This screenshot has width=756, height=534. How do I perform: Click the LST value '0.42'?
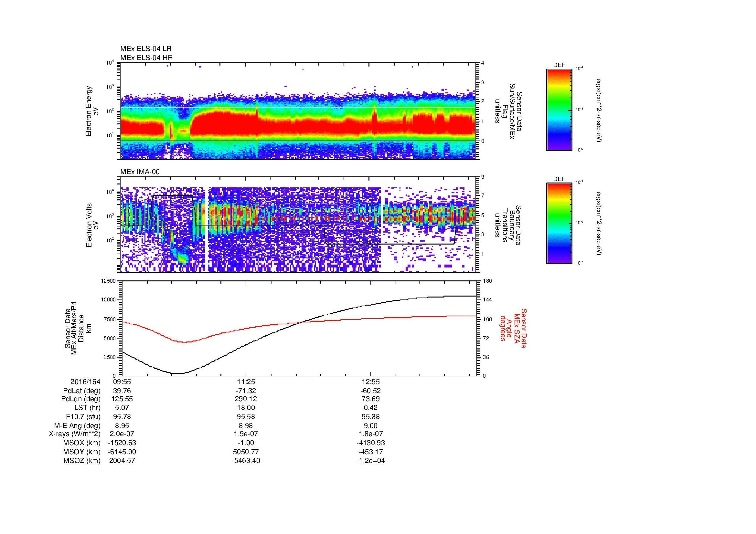371,408
